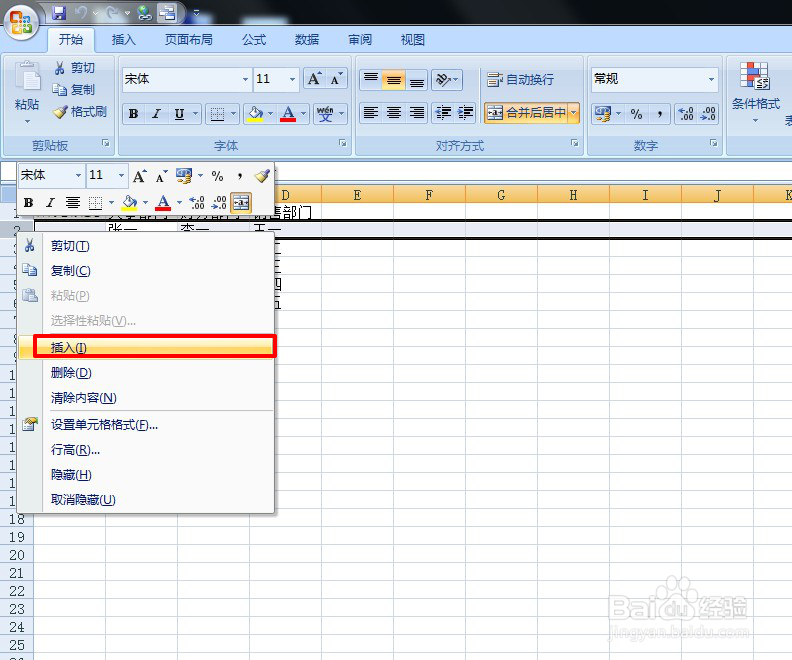The height and width of the screenshot is (660, 792).
Task: Switch to 页面布局 ribbon tab
Action: coord(188,39)
